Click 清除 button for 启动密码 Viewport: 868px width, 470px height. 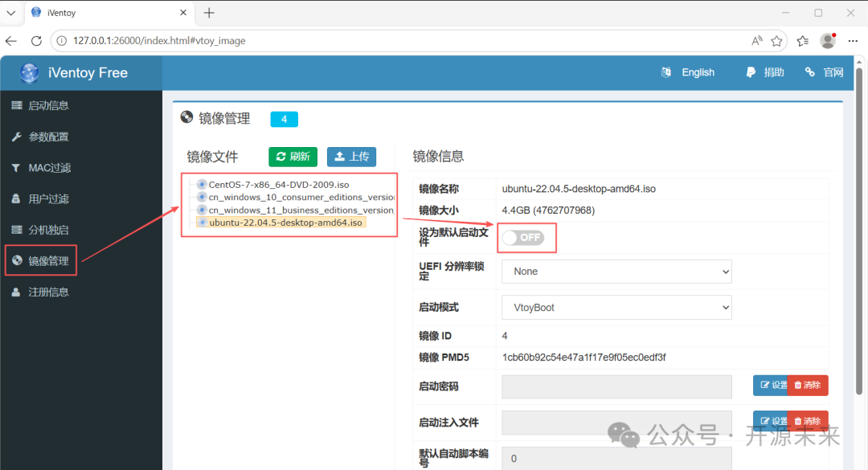click(808, 386)
